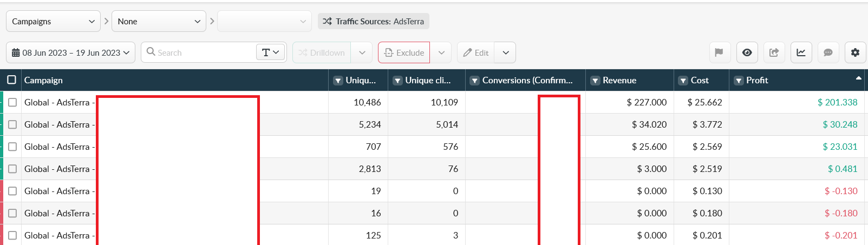Click the Traffic Sources: AdsTerra filter tag
Image resolution: width=868 pixels, height=245 pixels.
[x=374, y=22]
